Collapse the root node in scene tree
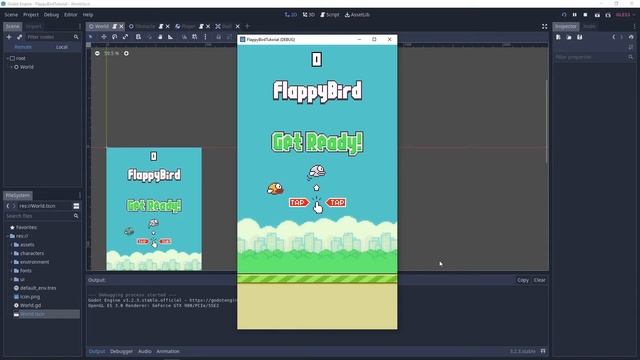Screen dimensions: 640x360 tap(7, 58)
